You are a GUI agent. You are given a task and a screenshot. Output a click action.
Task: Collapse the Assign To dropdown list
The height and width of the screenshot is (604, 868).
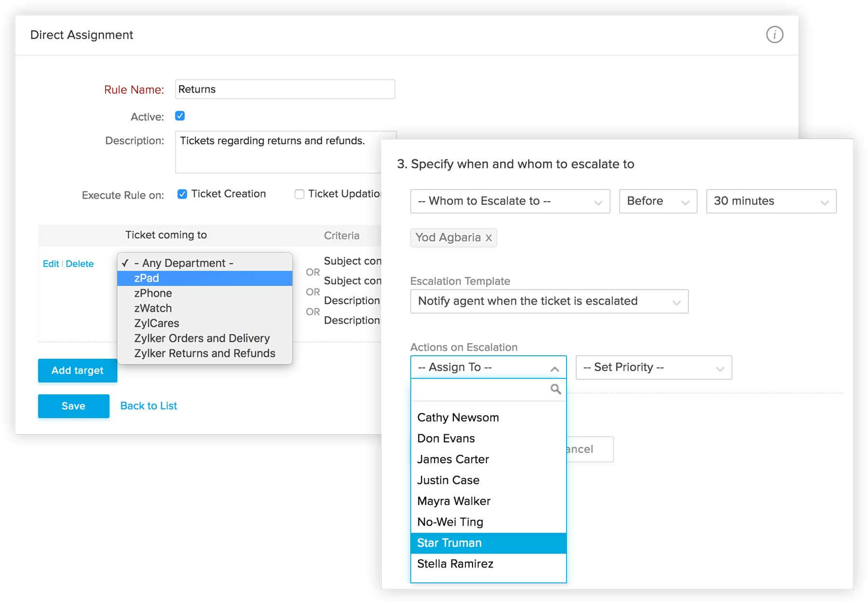point(554,367)
